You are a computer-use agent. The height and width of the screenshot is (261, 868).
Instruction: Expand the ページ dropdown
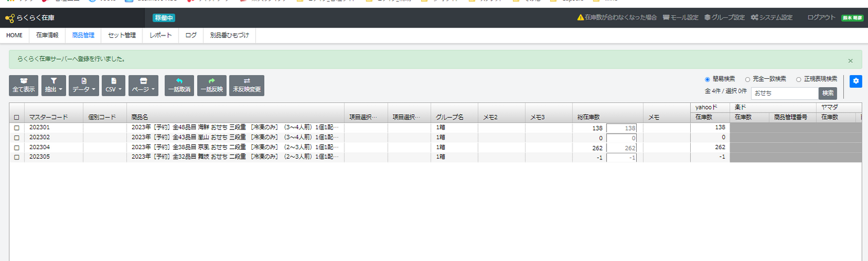144,85
